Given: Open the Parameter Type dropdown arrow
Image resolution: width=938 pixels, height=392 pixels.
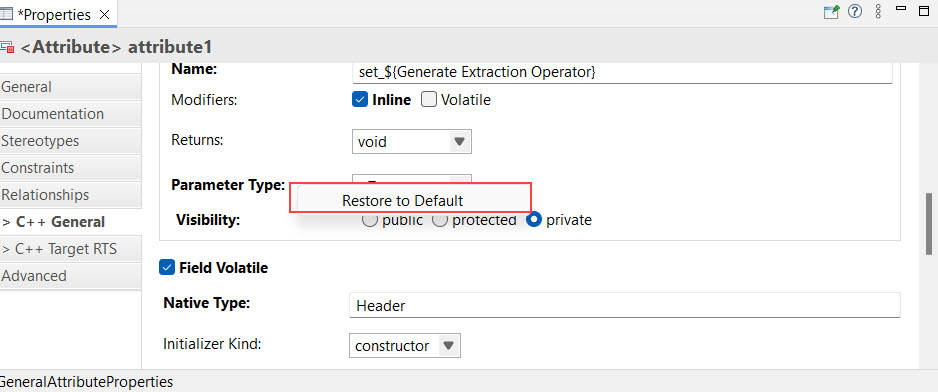Looking at the screenshot, I should pos(460,180).
